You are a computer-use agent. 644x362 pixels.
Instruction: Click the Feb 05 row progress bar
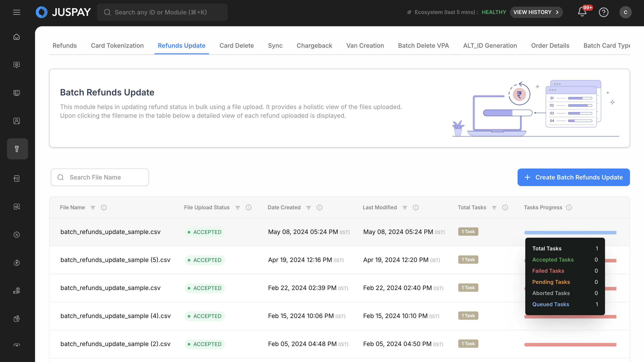570,344
